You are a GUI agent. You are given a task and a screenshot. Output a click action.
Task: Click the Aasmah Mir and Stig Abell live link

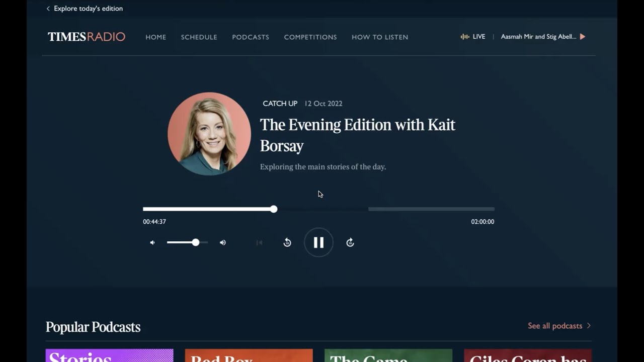(538, 37)
